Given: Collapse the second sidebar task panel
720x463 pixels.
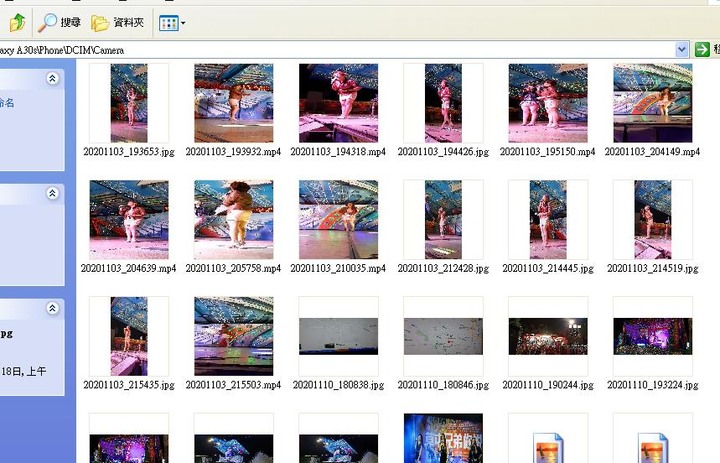Looking at the screenshot, I should pos(52,193).
